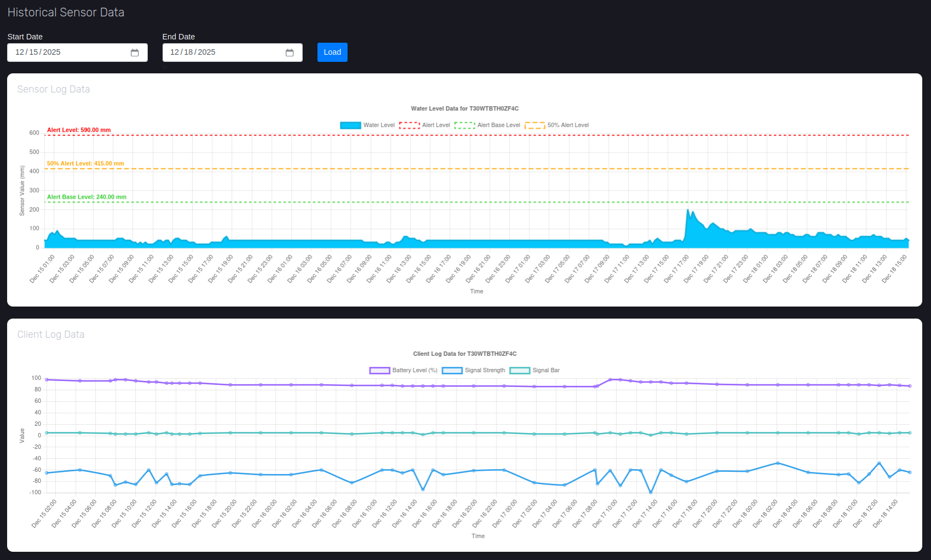The height and width of the screenshot is (560, 931).
Task: Open the End Date calendar picker icon
Action: 290,53
